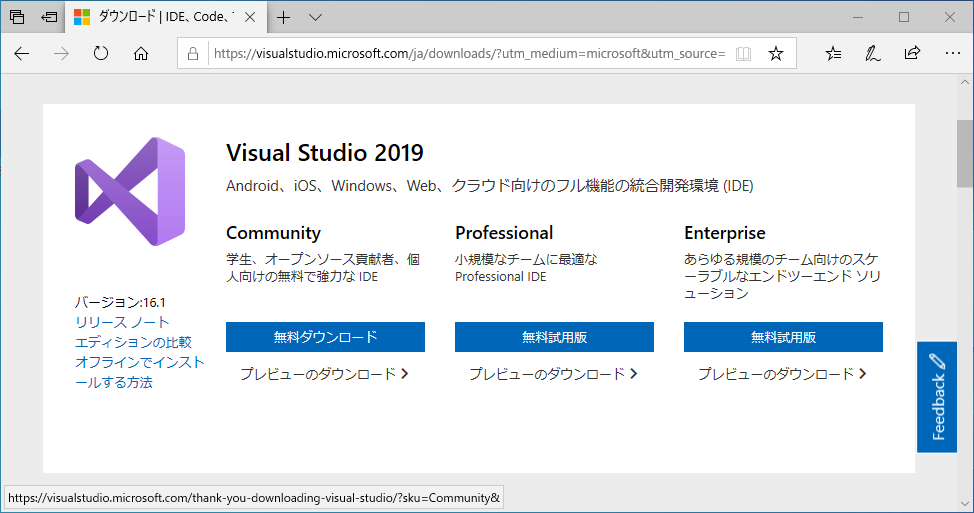Open the Favorites hub icon
This screenshot has width=974, height=513.
[834, 53]
